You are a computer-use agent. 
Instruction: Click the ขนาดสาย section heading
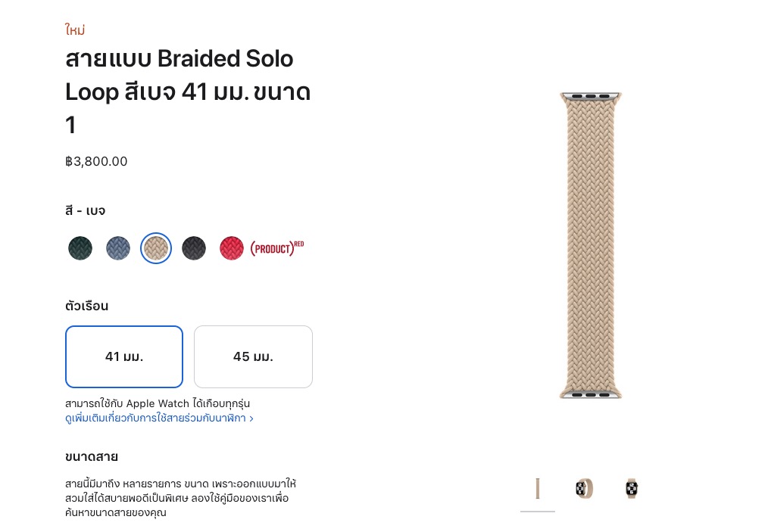click(x=92, y=456)
